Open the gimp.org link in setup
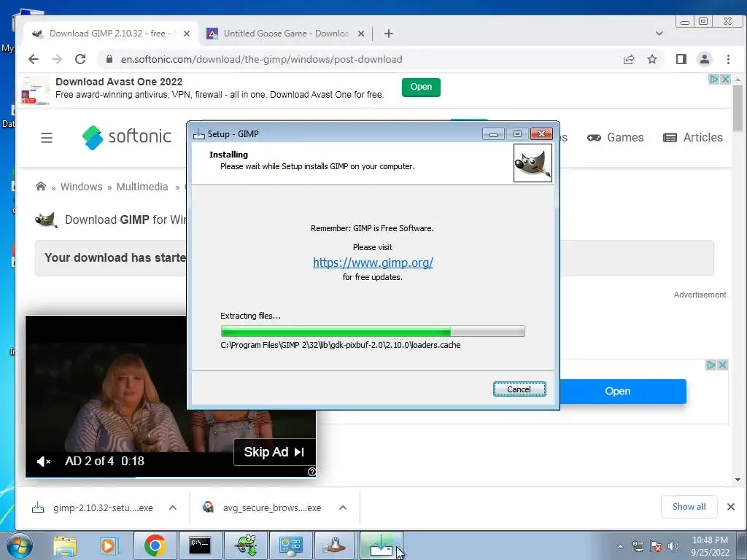The image size is (747, 560). tap(373, 262)
